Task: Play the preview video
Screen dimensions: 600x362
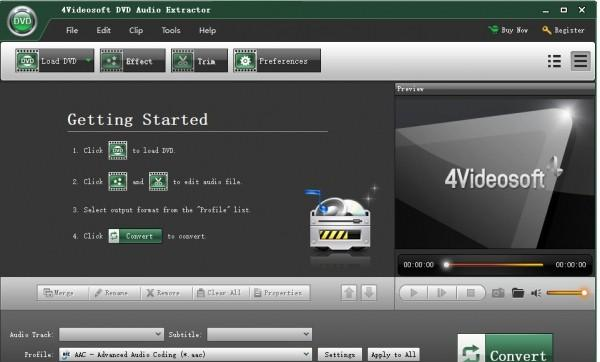Action: tap(414, 293)
